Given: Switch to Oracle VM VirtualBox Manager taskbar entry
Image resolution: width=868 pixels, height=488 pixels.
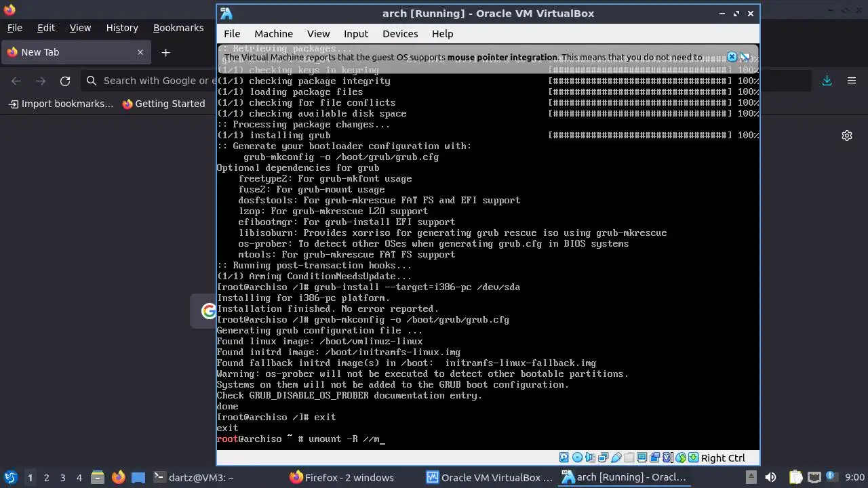Looking at the screenshot, I should 489,477.
